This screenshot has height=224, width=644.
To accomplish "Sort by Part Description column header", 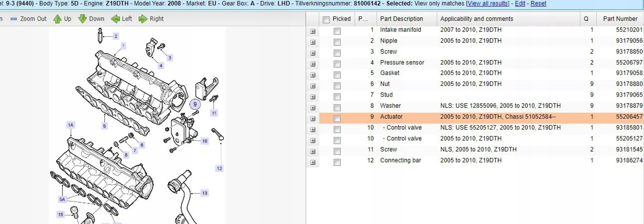I will 401,19.
